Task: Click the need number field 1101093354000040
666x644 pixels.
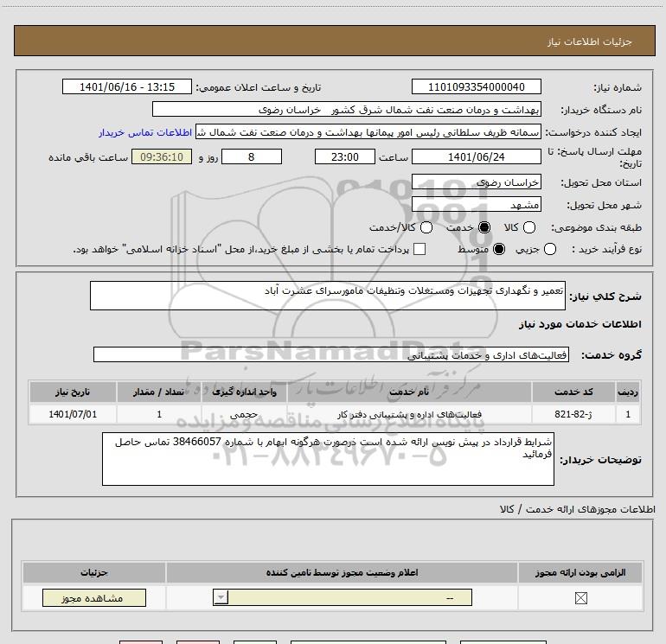Action: [476, 87]
